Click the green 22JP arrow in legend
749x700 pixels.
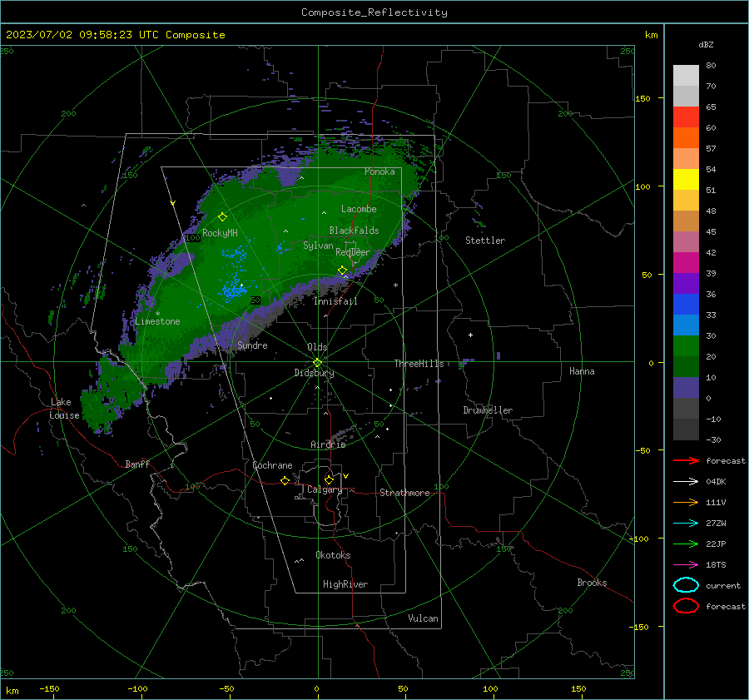point(686,544)
